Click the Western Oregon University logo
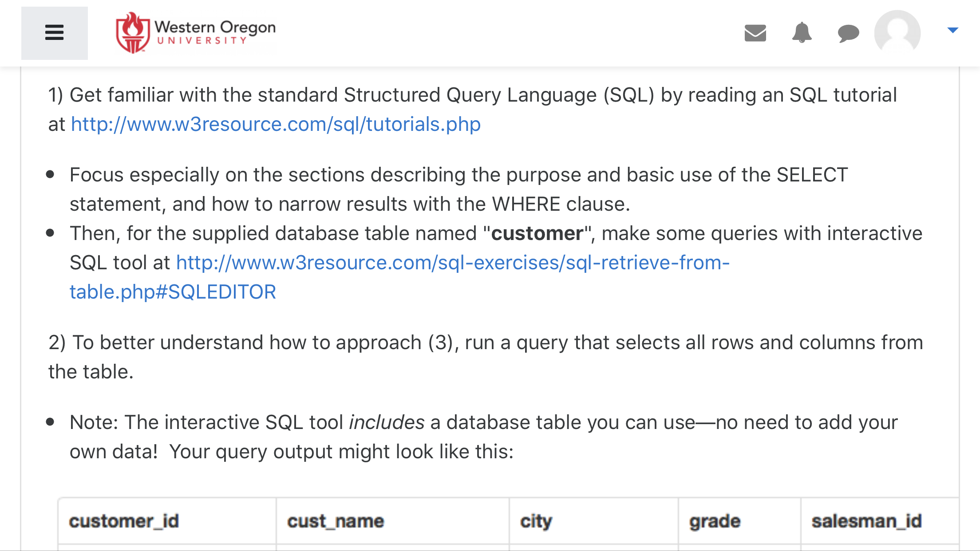980x551 pixels. pos(195,33)
